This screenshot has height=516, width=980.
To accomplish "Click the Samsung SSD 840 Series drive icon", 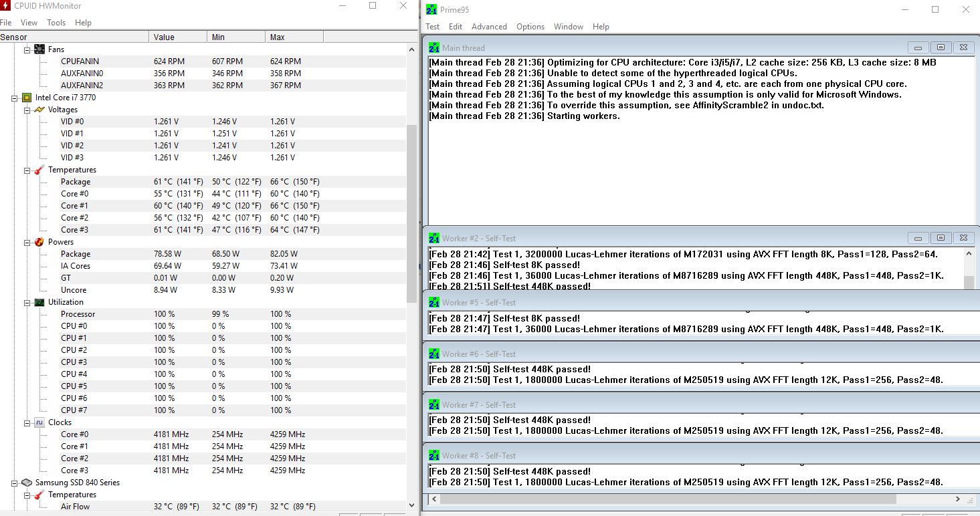I will [x=27, y=483].
